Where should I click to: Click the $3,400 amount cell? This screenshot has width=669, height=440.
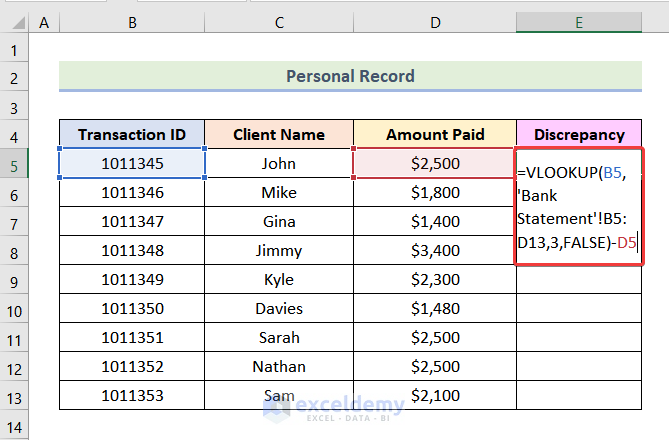435,251
